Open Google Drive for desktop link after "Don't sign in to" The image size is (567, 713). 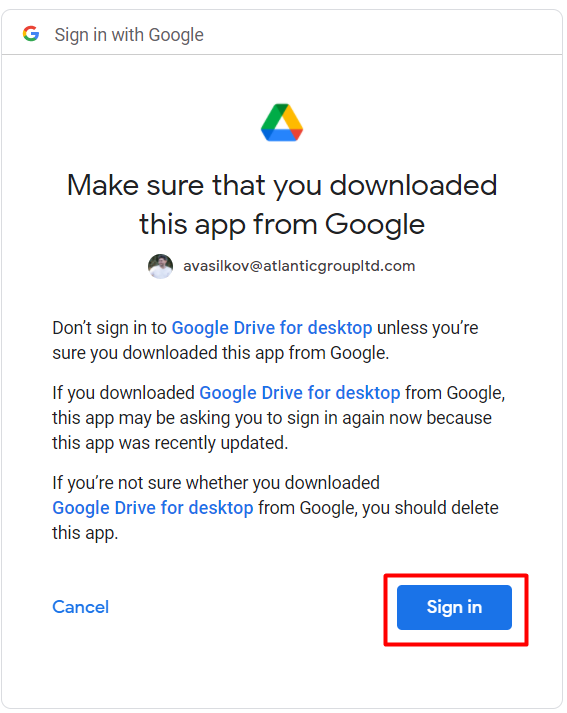click(272, 328)
